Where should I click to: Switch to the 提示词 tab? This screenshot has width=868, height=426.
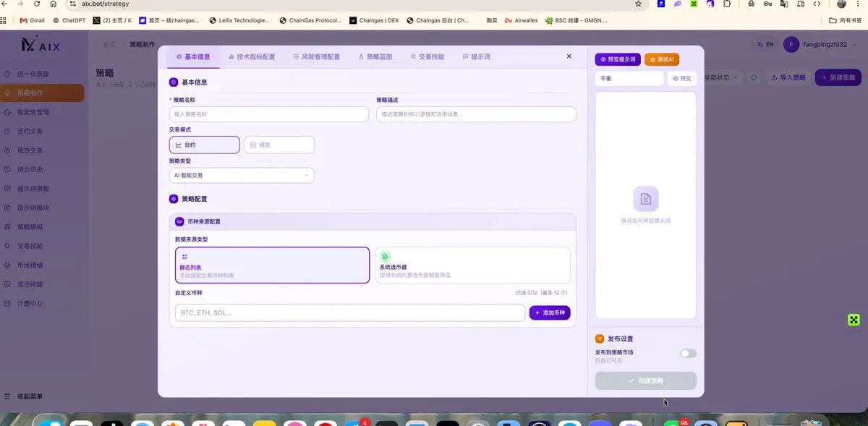tap(476, 56)
